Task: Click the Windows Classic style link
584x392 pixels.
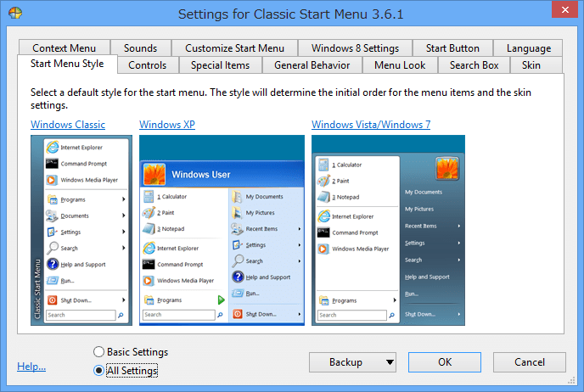Action: pyautogui.click(x=68, y=125)
